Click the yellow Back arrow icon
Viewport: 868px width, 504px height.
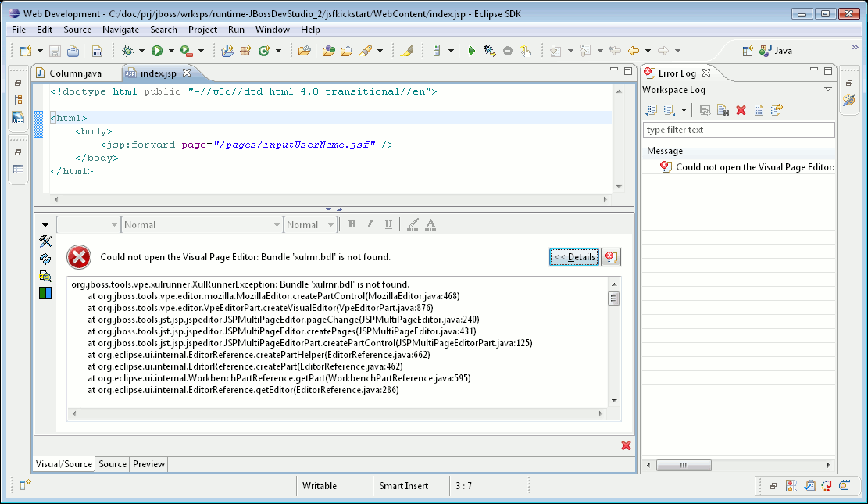tap(634, 51)
